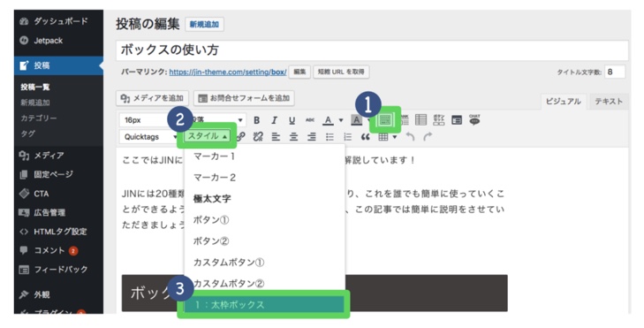This screenshot has width=644, height=328.
Task: Open table insert dropdown arrow
Action: (x=395, y=137)
